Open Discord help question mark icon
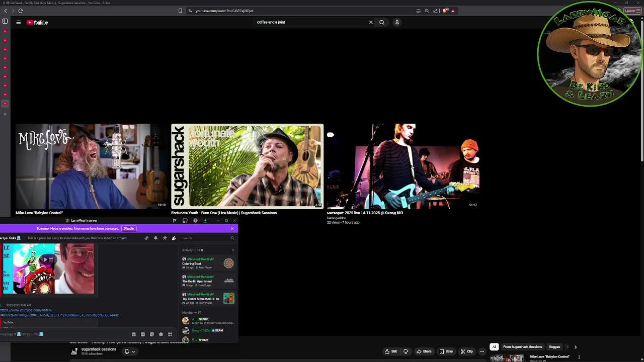The width and height of the screenshot is (644, 362). tap(195, 220)
